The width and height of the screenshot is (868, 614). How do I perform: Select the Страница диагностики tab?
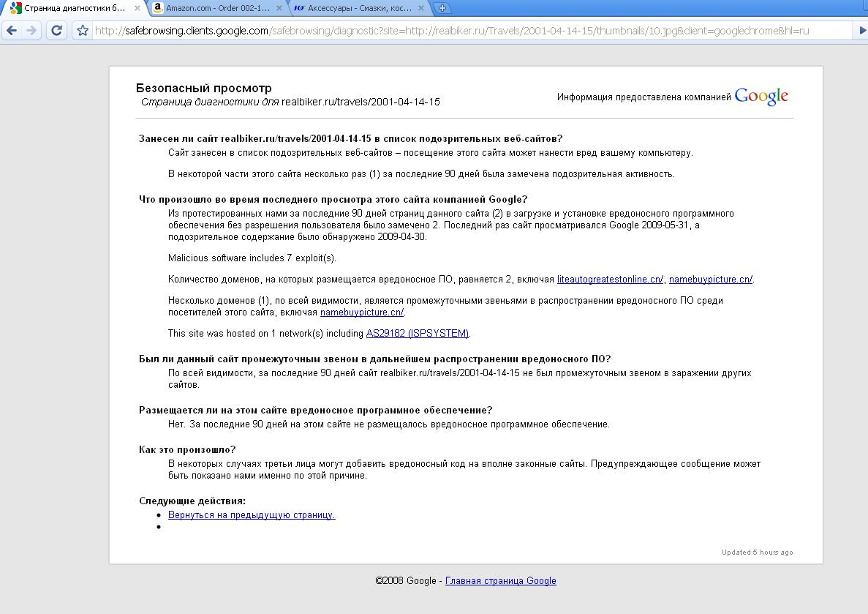click(x=73, y=9)
